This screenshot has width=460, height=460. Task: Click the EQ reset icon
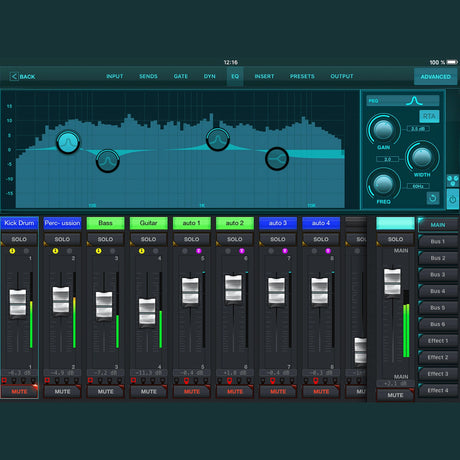[433, 198]
